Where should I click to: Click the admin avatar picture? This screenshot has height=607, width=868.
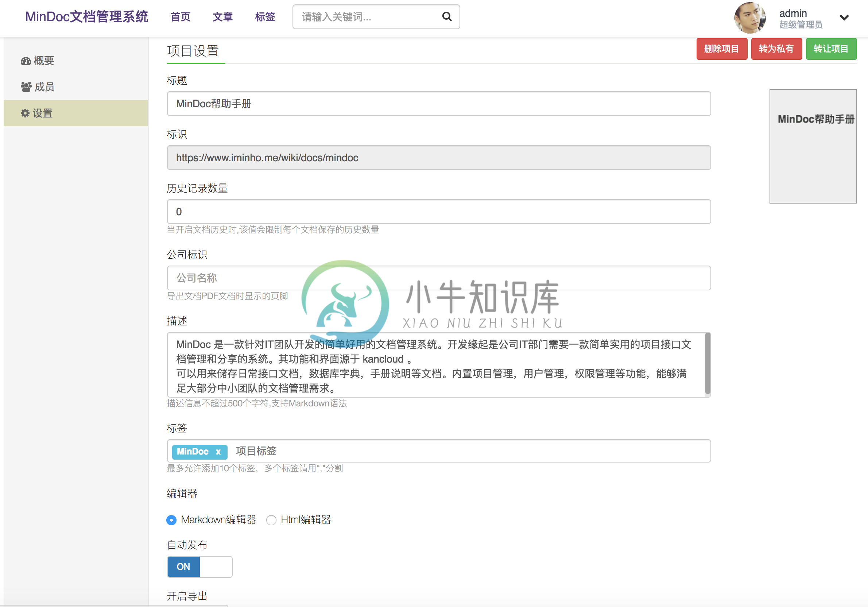(x=750, y=18)
